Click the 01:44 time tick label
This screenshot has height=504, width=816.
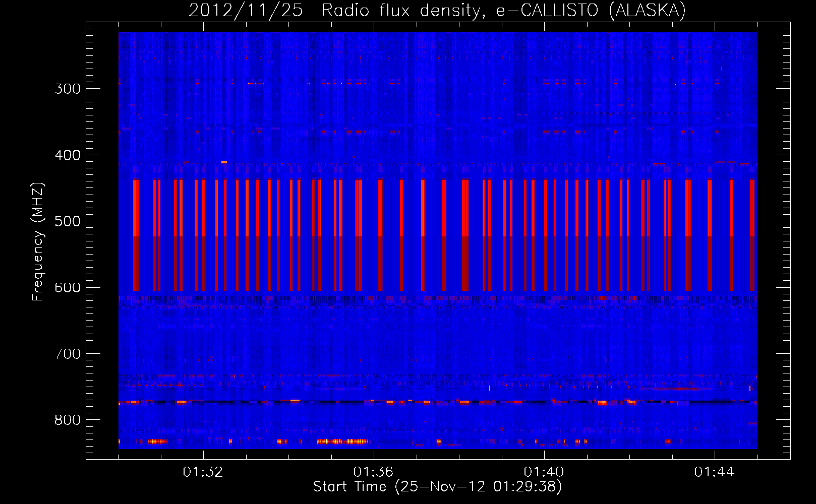(x=714, y=472)
